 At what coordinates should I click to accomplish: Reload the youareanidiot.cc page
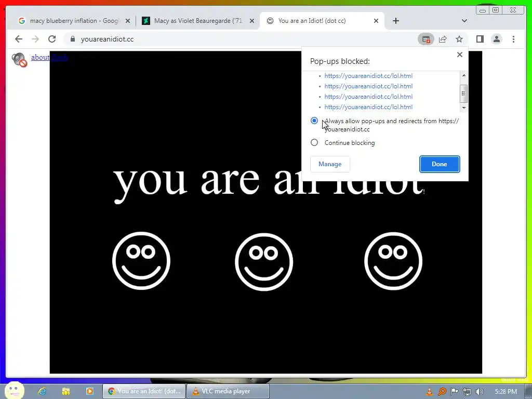coord(52,39)
